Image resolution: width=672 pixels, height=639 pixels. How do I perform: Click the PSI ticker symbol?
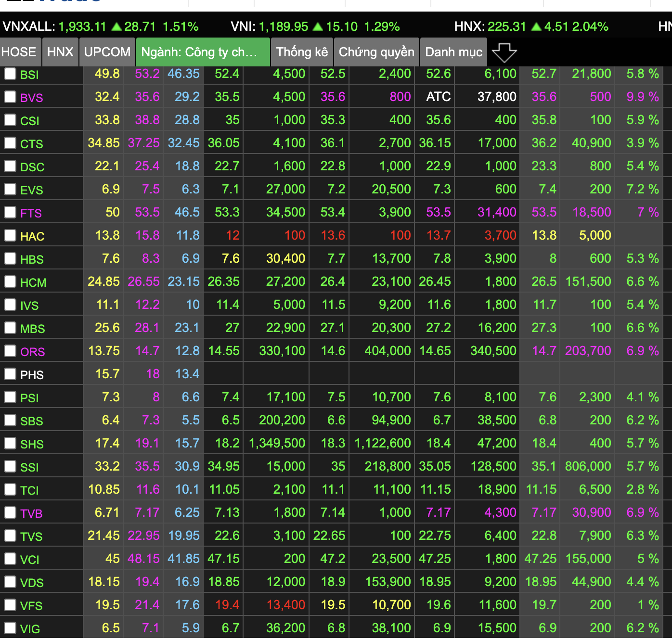pos(29,398)
